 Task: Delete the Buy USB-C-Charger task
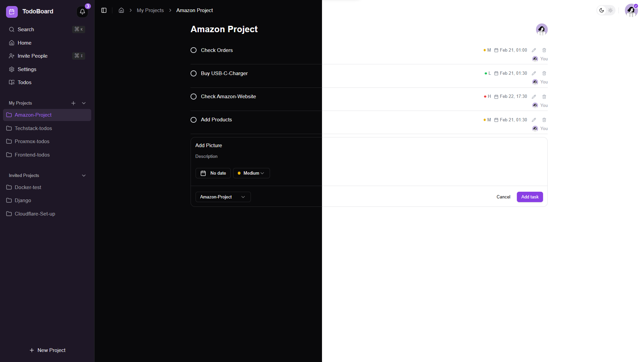coord(544,73)
